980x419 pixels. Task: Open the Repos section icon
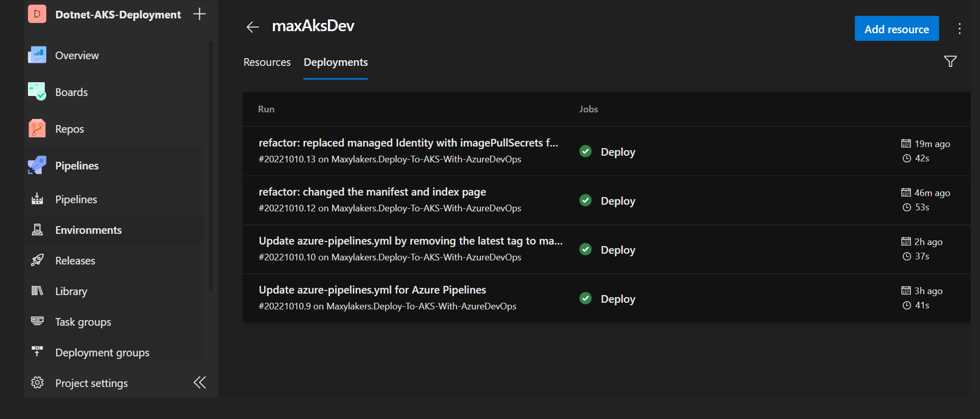pos(37,129)
